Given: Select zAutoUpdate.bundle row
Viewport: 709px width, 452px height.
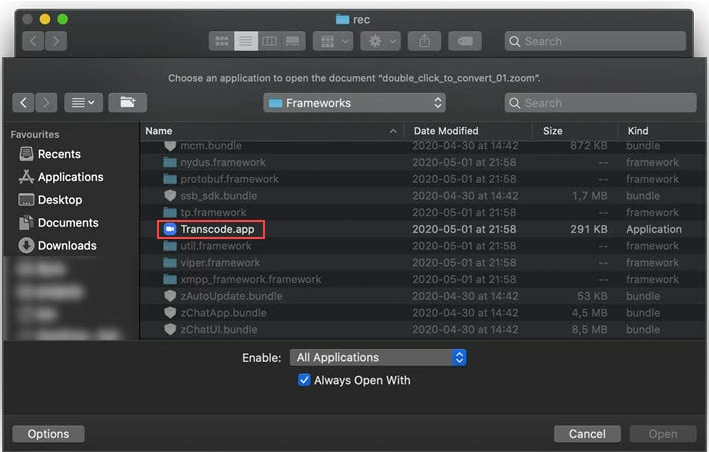Looking at the screenshot, I should point(423,296).
